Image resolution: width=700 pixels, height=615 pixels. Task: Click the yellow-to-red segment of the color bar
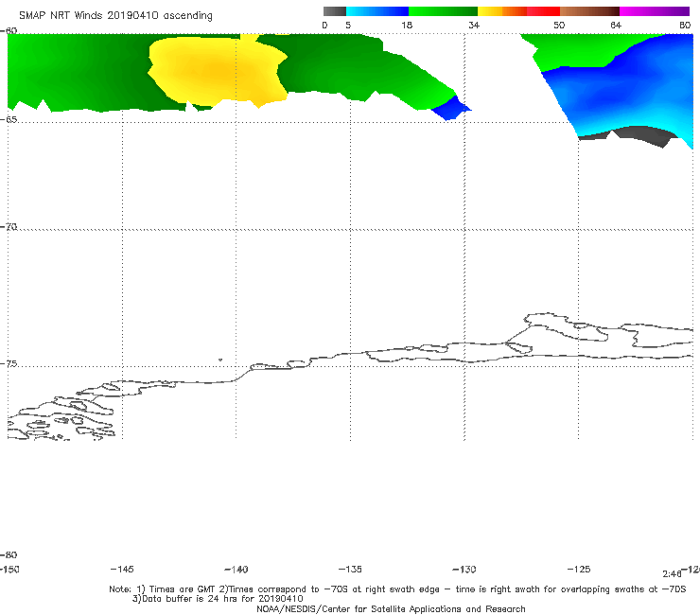[x=518, y=11]
